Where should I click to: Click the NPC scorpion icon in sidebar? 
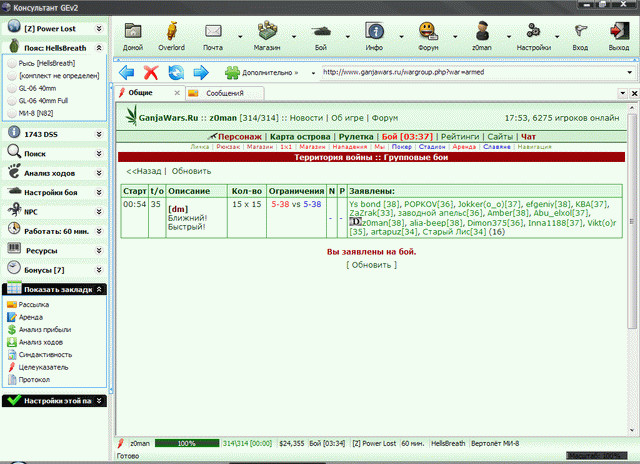click(15, 210)
